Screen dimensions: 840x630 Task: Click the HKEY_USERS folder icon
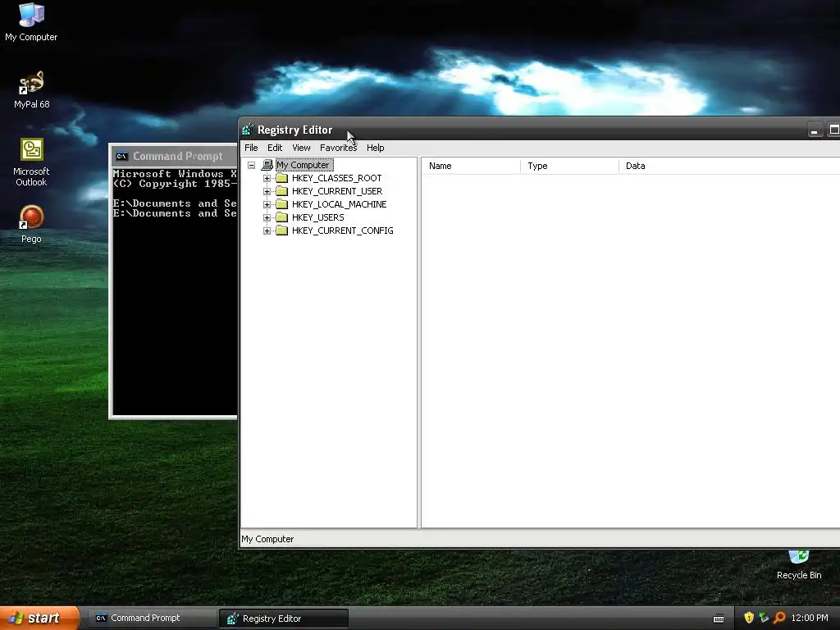click(282, 217)
